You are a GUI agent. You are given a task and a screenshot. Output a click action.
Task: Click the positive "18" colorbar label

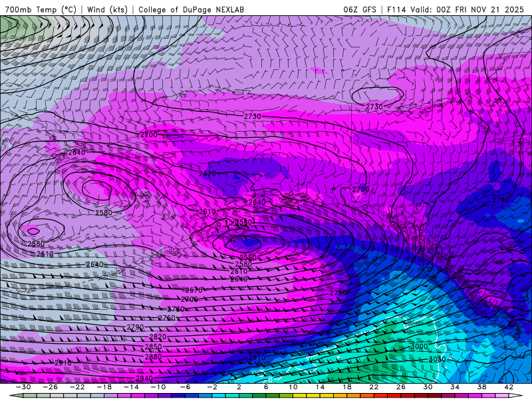[347, 387]
